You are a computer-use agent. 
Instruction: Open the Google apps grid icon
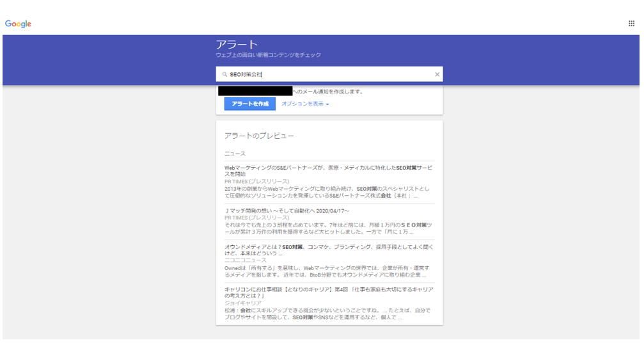coord(631,24)
